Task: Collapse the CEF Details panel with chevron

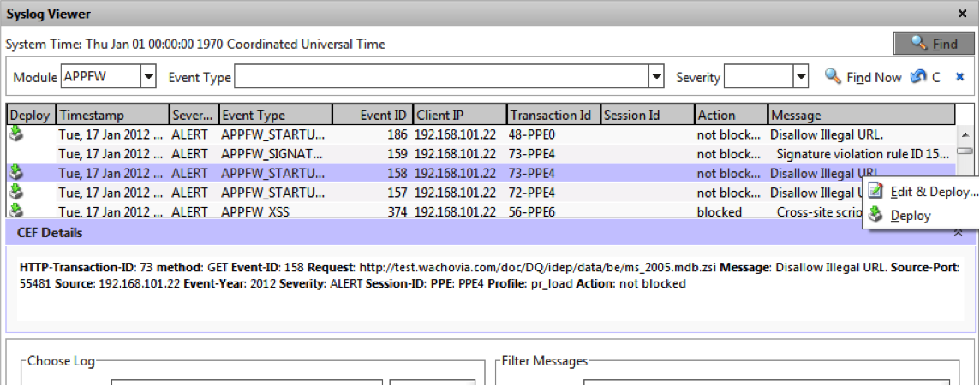Action: coord(959,233)
